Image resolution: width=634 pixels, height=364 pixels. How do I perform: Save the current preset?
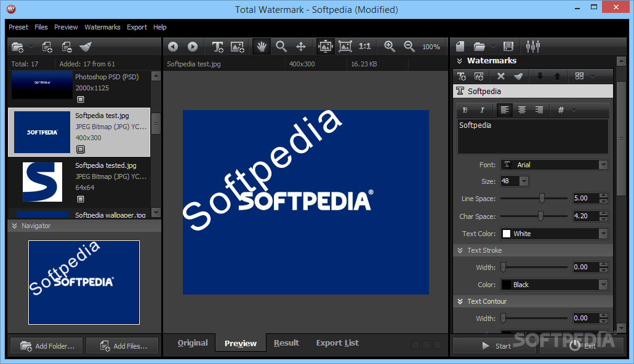tap(508, 47)
